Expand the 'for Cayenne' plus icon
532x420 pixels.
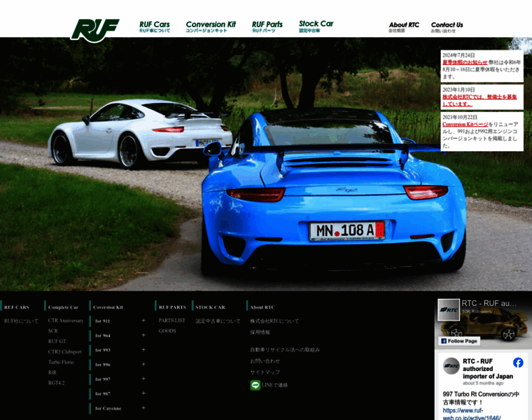(x=143, y=408)
